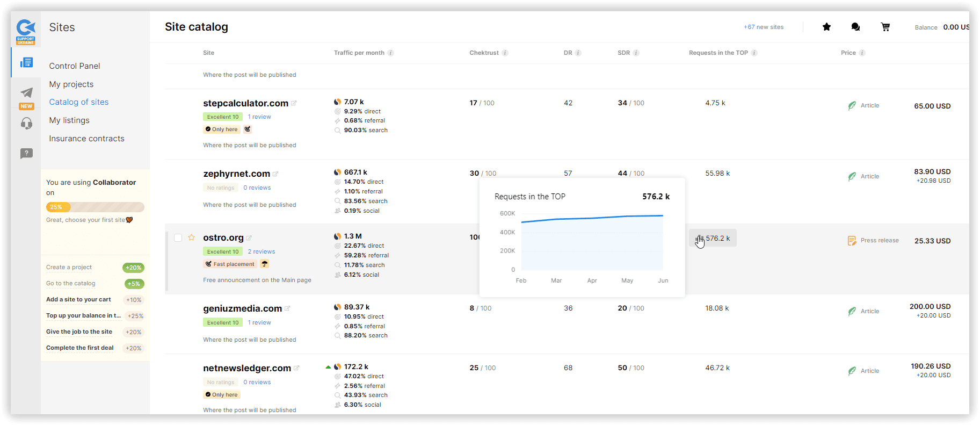Click the Only here badge on netnewsledger.com
The image size is (980, 425).
[222, 394]
